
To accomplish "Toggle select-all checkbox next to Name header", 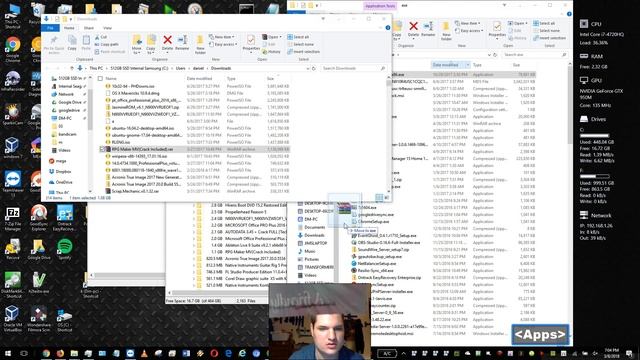I will coord(100,78).
